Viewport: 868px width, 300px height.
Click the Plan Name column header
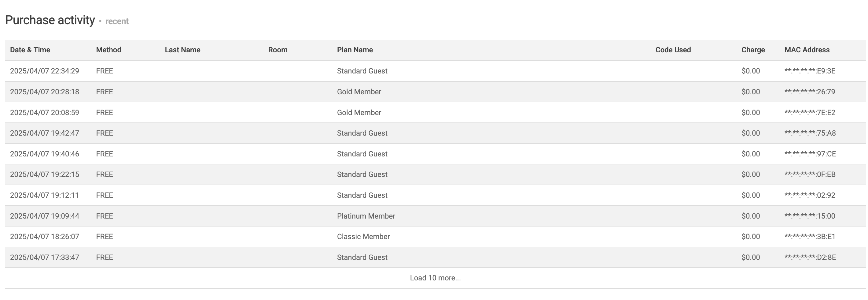(355, 50)
